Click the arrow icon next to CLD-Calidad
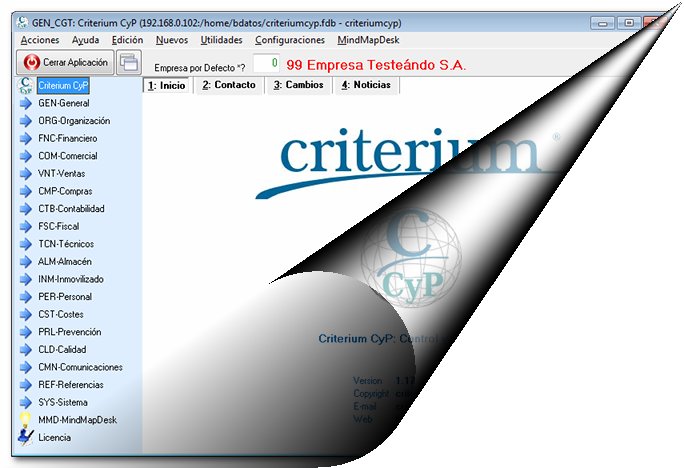The width and height of the screenshot is (684, 468). pos(26,350)
